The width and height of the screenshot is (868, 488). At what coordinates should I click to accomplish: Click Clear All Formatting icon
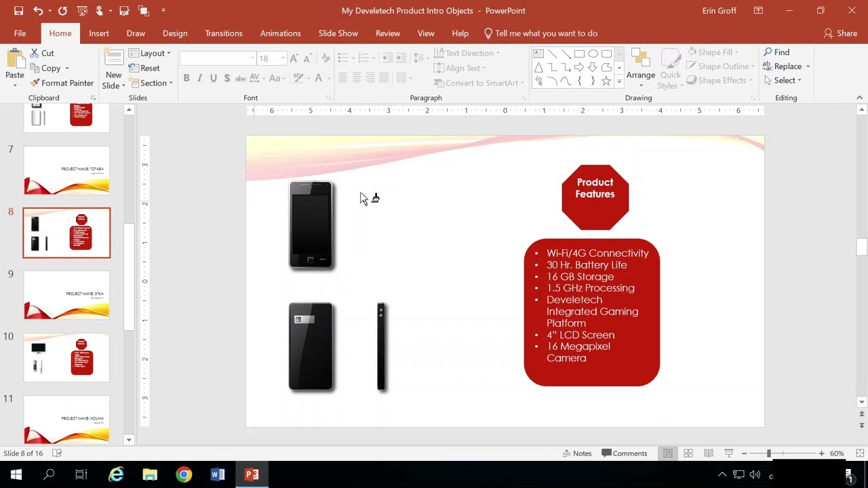pyautogui.click(x=326, y=58)
